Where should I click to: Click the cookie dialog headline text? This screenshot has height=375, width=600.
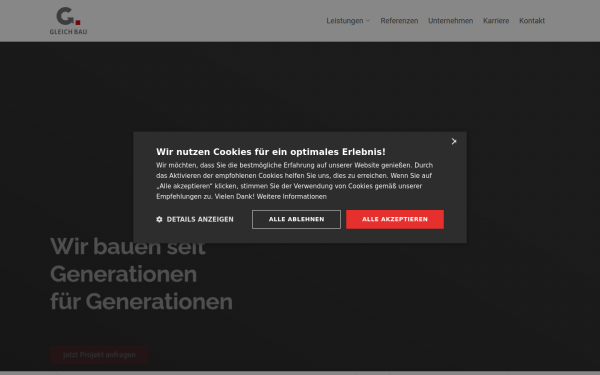[271, 152]
